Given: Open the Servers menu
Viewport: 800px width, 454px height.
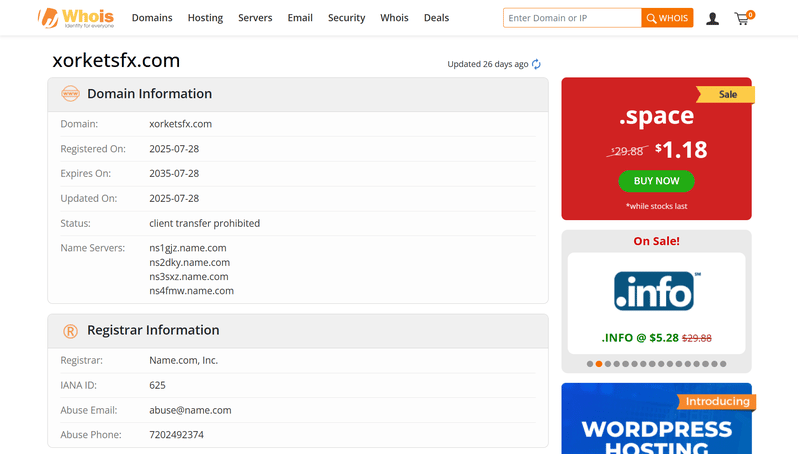Looking at the screenshot, I should tap(255, 18).
